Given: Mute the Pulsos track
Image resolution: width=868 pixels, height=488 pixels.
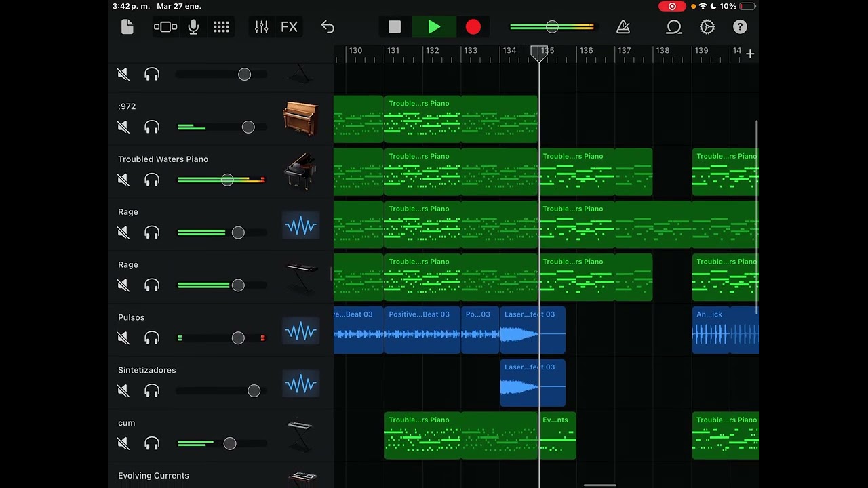Looking at the screenshot, I should tap(123, 338).
